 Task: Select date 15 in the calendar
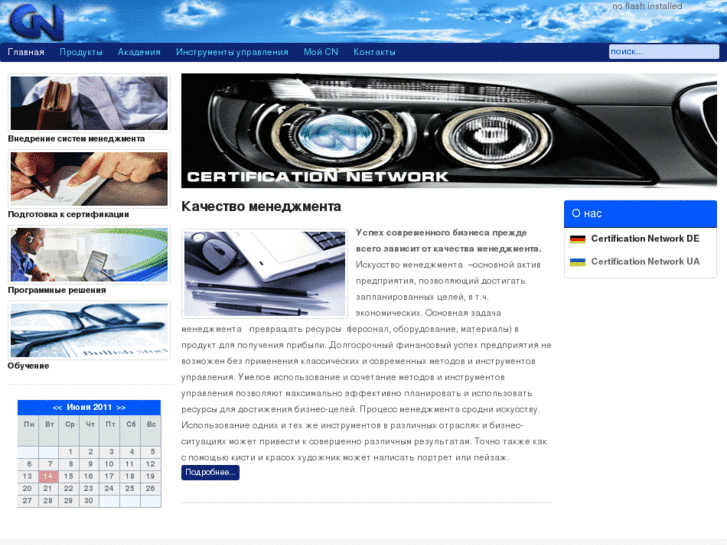69,476
